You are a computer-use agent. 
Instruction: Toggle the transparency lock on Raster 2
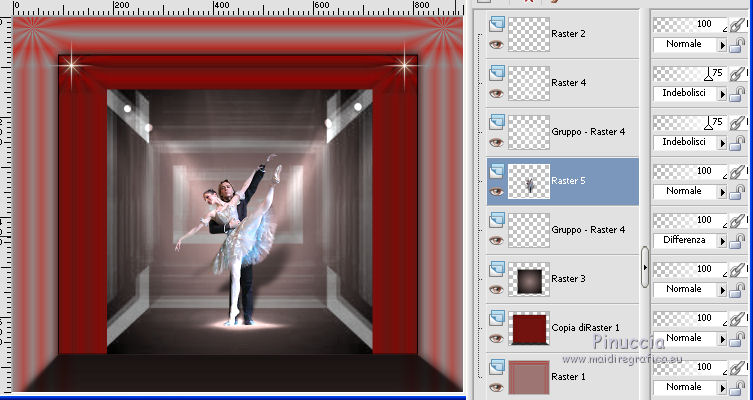pos(737,46)
